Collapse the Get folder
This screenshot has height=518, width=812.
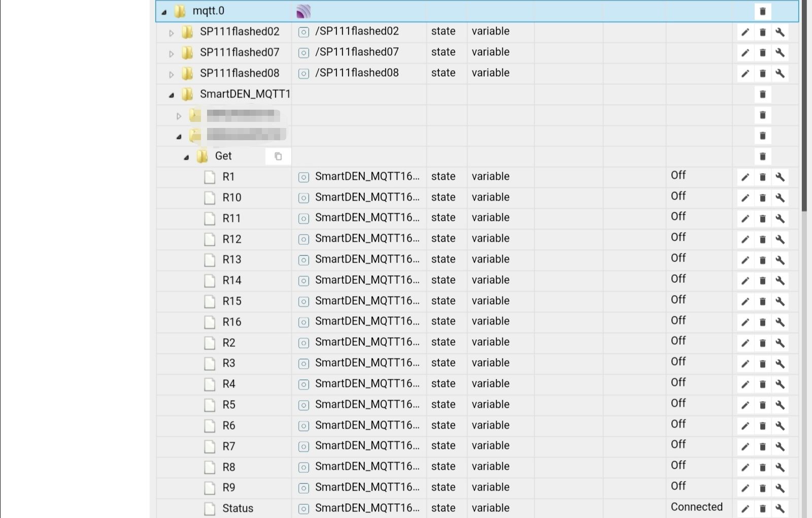[x=186, y=157]
